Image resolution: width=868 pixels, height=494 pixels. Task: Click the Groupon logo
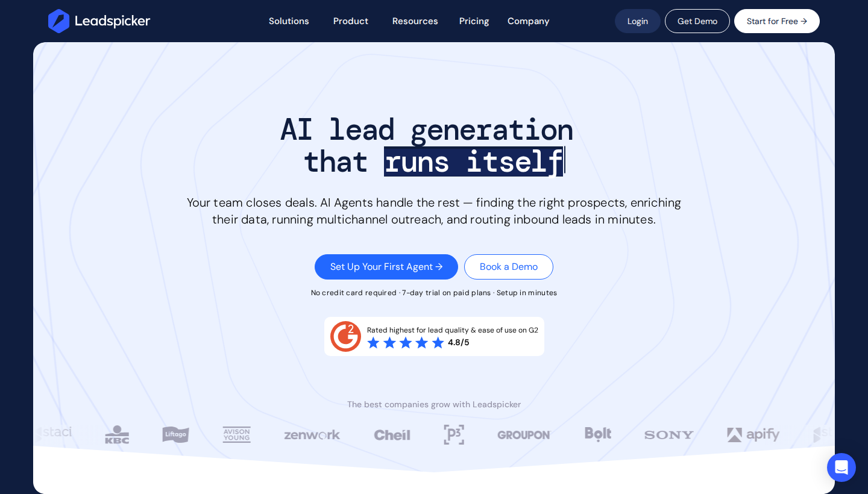(x=523, y=435)
